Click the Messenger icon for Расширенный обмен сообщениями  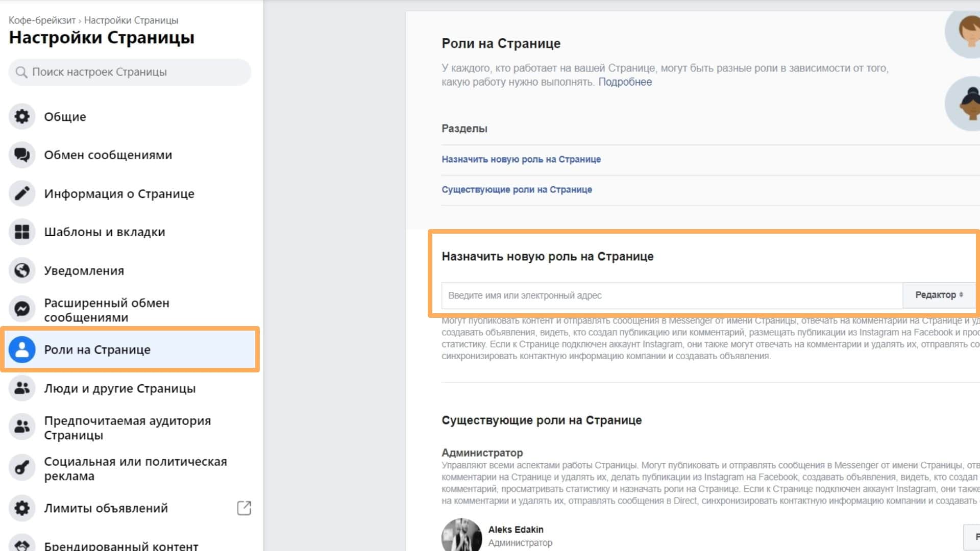(21, 309)
